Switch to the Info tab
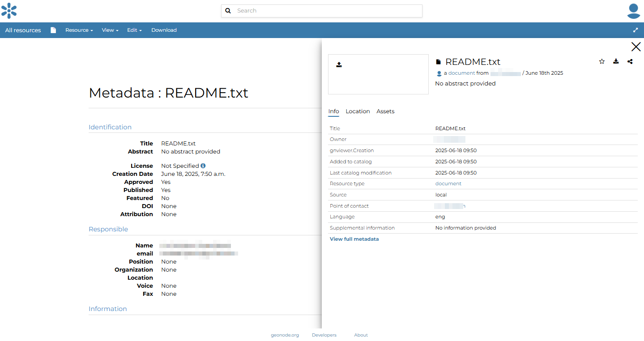Image resolution: width=644 pixels, height=341 pixels. click(x=333, y=111)
